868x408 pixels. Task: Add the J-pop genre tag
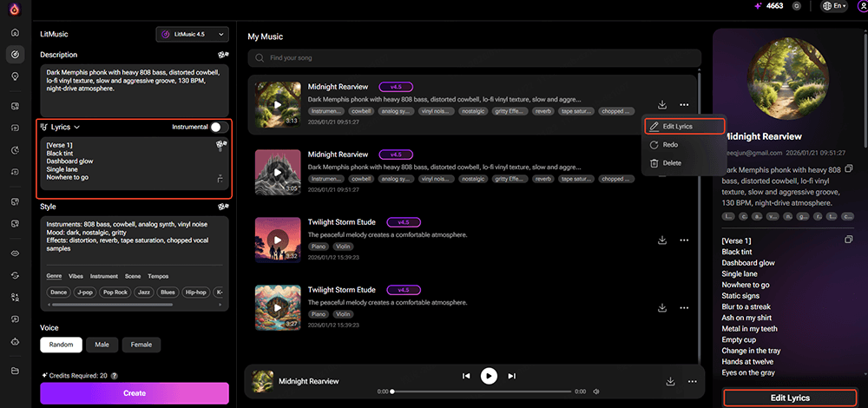pos(85,292)
